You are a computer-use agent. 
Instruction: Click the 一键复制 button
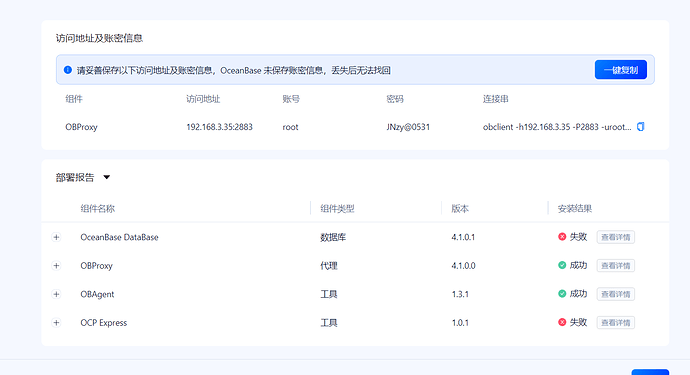tap(620, 70)
